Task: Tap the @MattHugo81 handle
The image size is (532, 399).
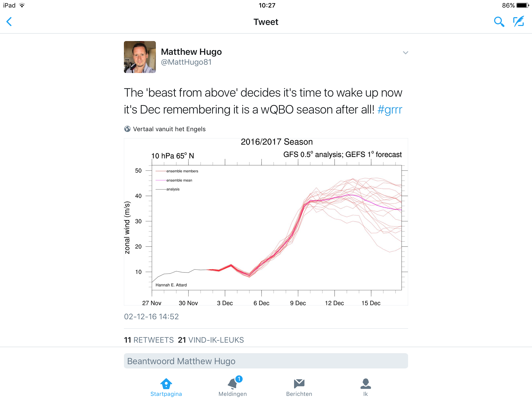Action: [186, 62]
